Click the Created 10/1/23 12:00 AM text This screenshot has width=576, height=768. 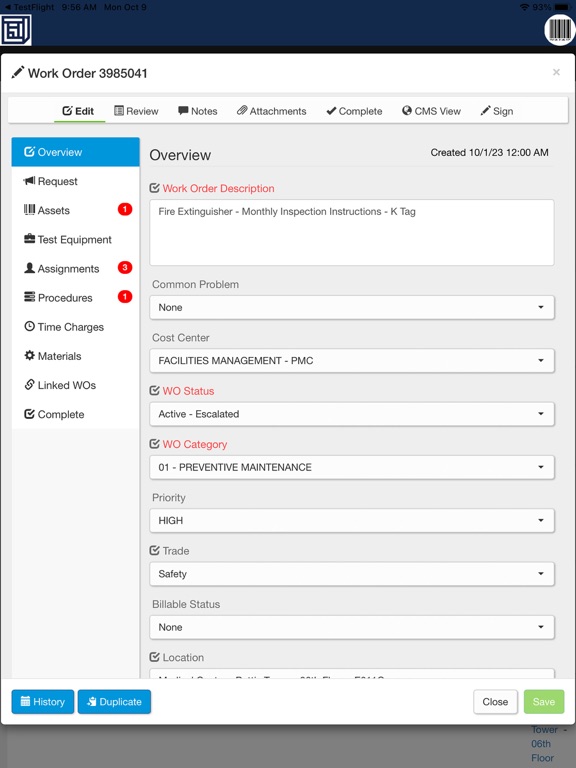(x=489, y=153)
